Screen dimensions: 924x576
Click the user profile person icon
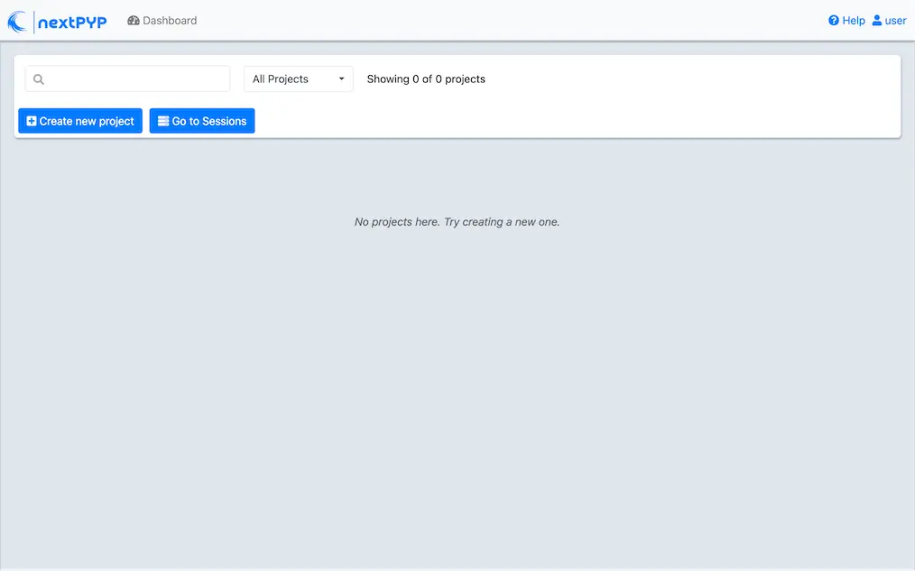pos(877,21)
